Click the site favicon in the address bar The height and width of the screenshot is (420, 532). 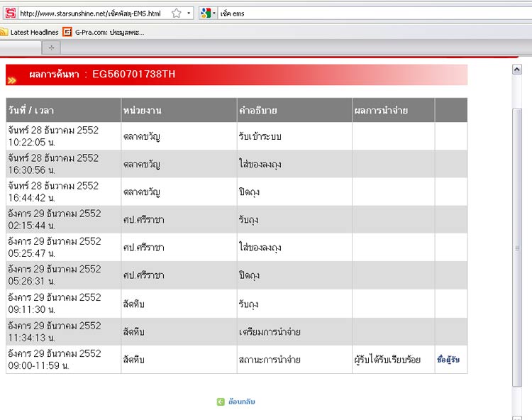click(10, 13)
